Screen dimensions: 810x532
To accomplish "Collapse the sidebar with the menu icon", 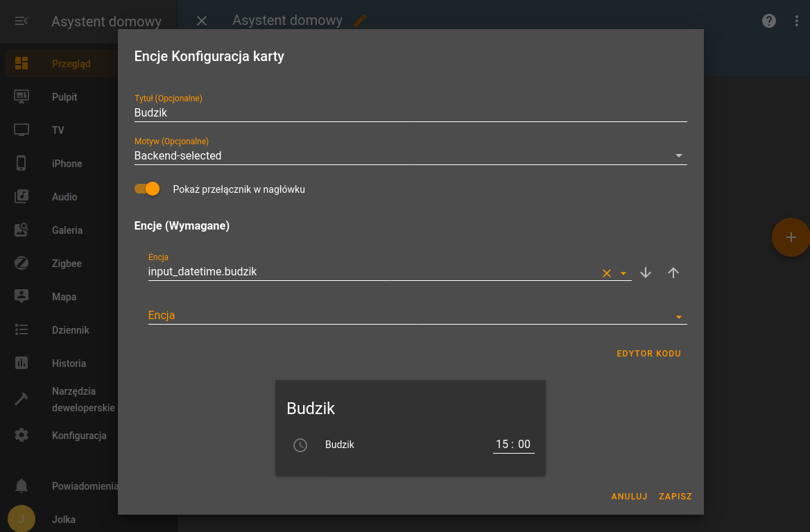I will tap(21, 22).
